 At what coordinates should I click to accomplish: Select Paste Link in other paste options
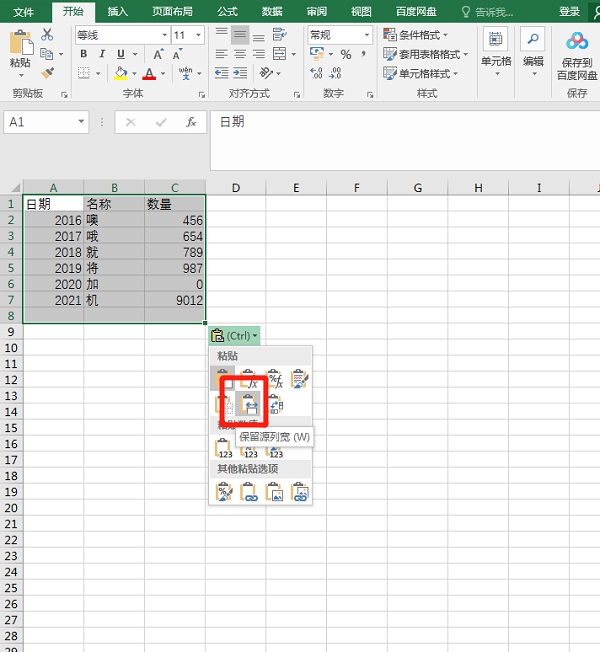[x=249, y=492]
